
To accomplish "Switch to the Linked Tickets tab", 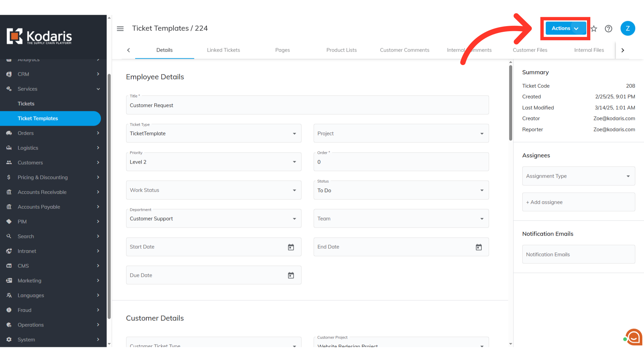I will (223, 50).
